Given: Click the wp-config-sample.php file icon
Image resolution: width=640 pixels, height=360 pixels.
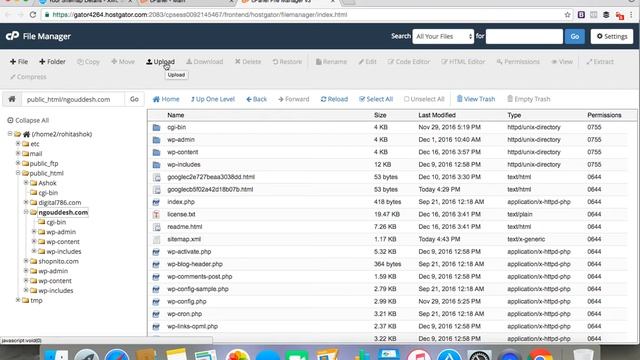Looking at the screenshot, I should point(156,289).
